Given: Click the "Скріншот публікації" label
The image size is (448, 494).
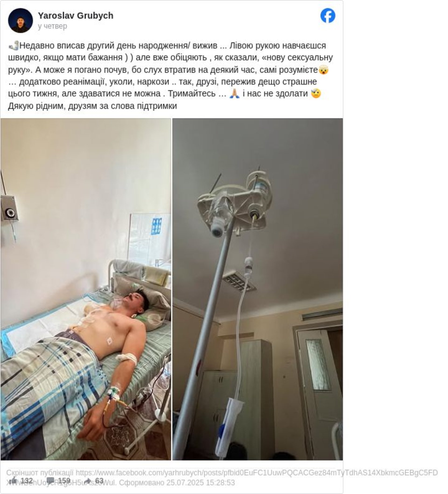Looking at the screenshot, I should [x=40, y=473].
